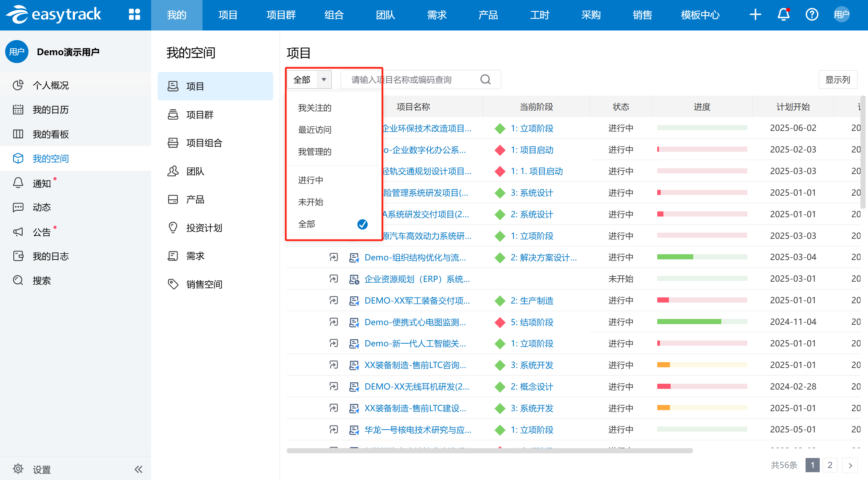868x480 pixels.
Task: Open the help question mark icon
Action: click(x=812, y=15)
